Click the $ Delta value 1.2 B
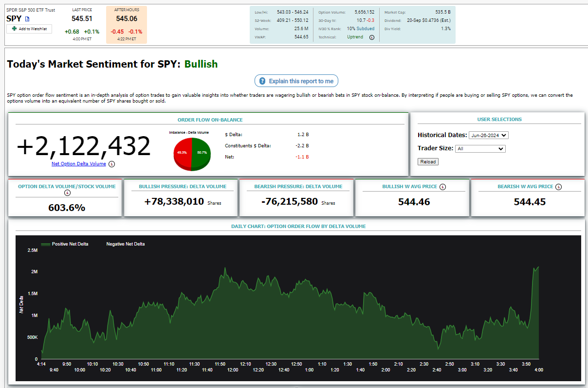 [303, 134]
